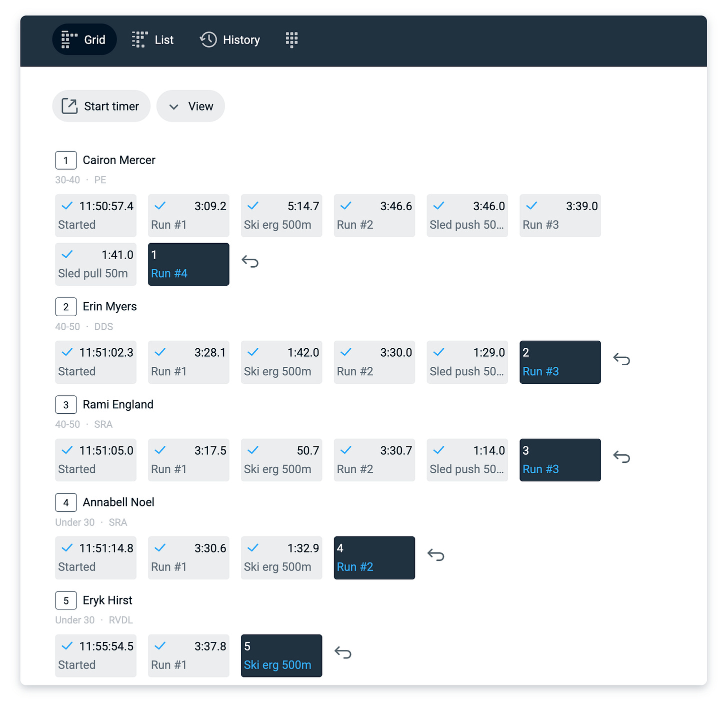Switch to the List tab
This screenshot has width=728, height=708.
(x=153, y=40)
